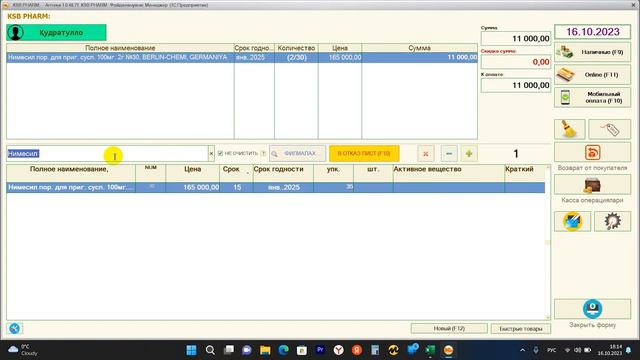Choose Online (F11) payment
This screenshot has width=640, height=360.
(592, 75)
